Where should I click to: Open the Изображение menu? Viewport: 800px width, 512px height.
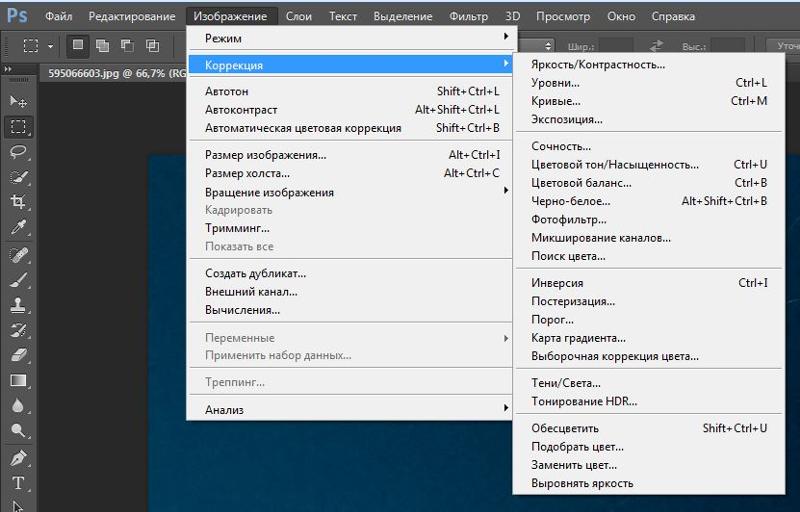tap(230, 16)
